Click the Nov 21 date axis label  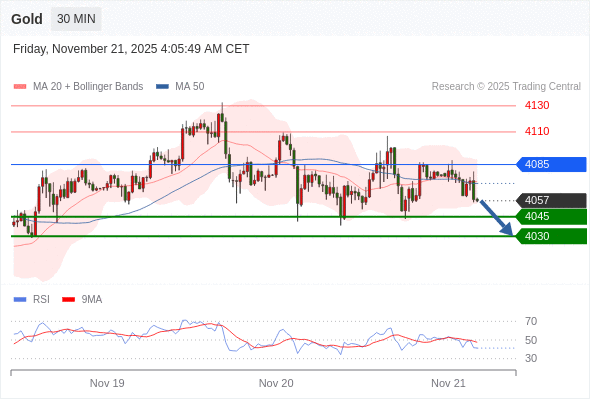click(448, 383)
